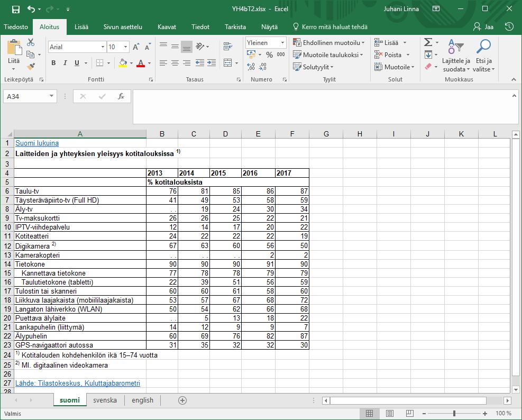Screen dimensions: 522x420
Task: Align text left
Action: coord(163,62)
